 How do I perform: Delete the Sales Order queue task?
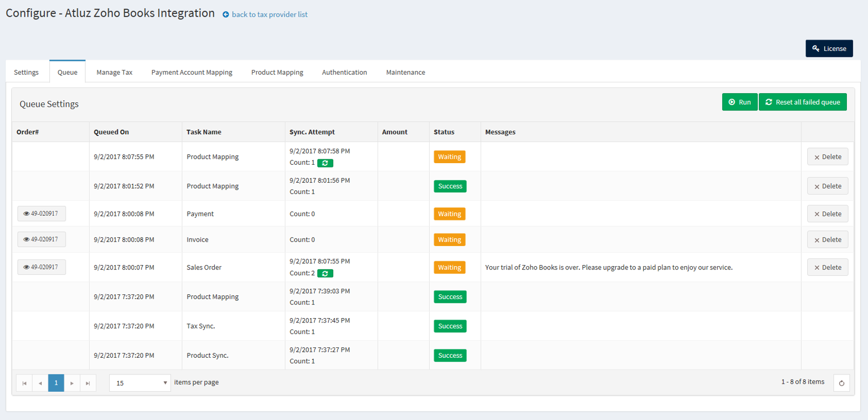(827, 267)
